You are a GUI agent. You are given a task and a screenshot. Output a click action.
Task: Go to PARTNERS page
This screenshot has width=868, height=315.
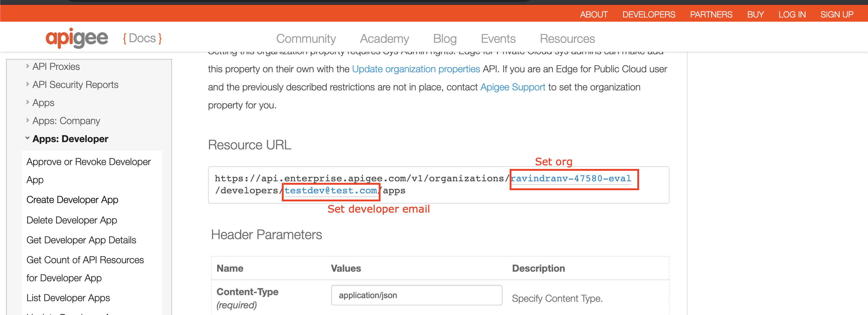click(711, 14)
